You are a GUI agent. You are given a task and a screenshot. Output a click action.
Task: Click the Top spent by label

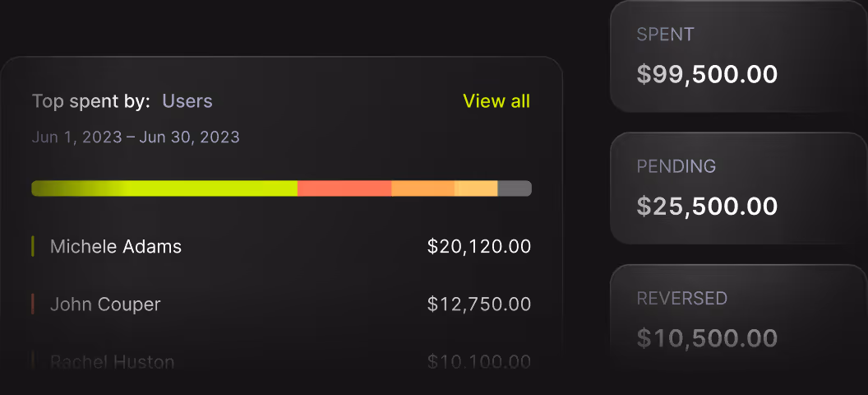coord(90,102)
